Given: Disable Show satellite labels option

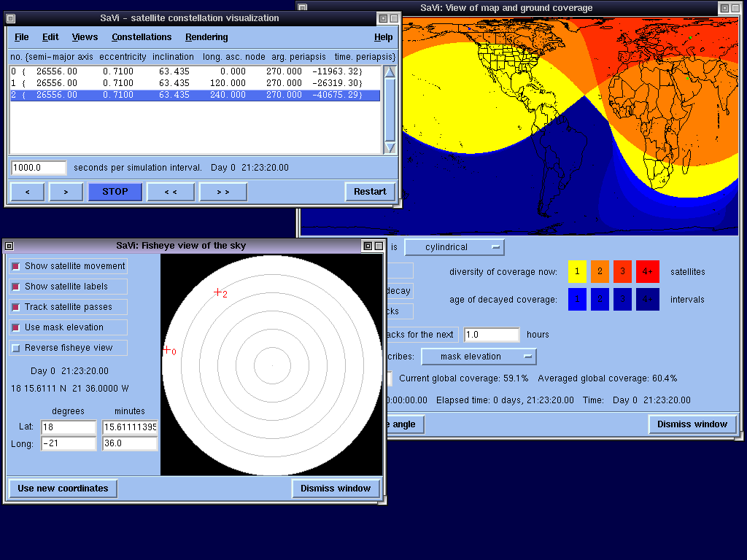Looking at the screenshot, I should 16,287.
